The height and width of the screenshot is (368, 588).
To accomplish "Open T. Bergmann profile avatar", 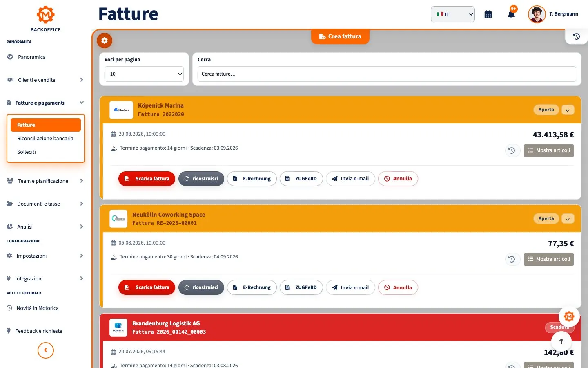I will tap(537, 14).
